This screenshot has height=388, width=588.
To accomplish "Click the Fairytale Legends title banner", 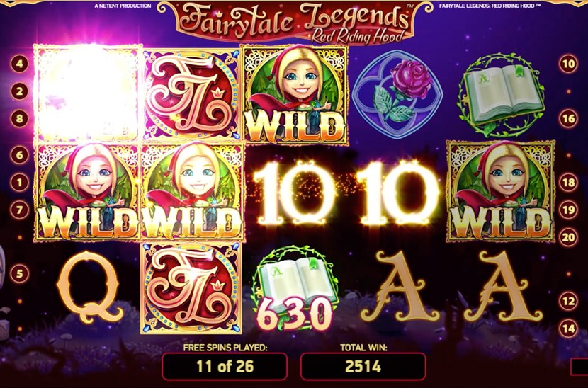I will coord(295,23).
